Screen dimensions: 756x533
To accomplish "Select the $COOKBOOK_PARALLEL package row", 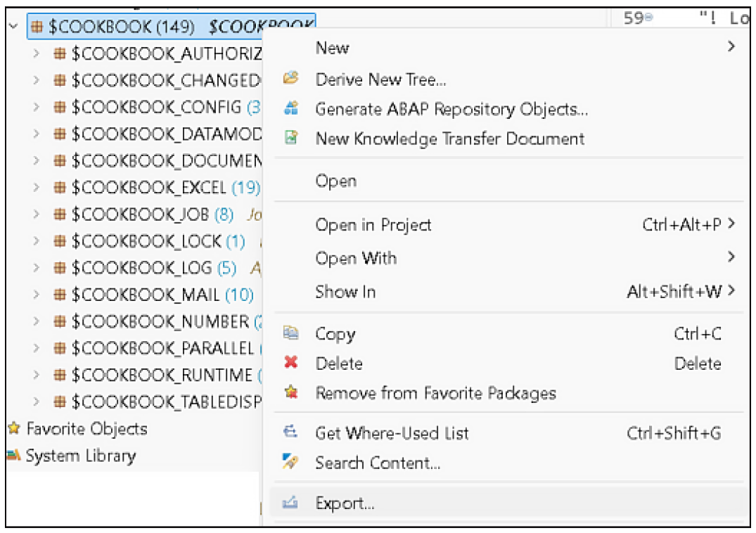I will [157, 348].
